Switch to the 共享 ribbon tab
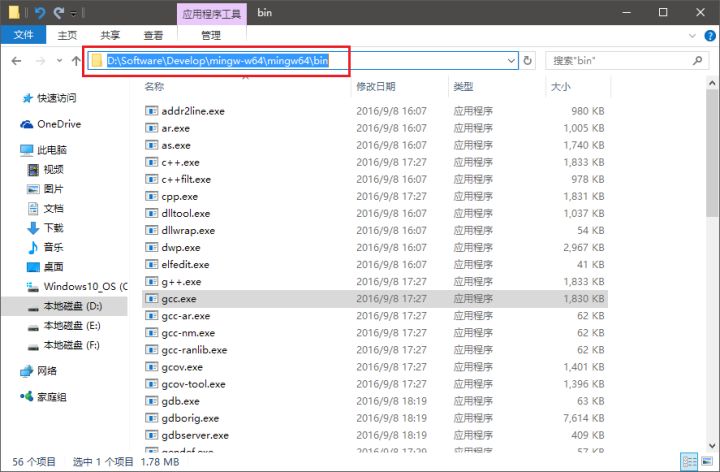The width and height of the screenshot is (720, 472). click(x=110, y=35)
